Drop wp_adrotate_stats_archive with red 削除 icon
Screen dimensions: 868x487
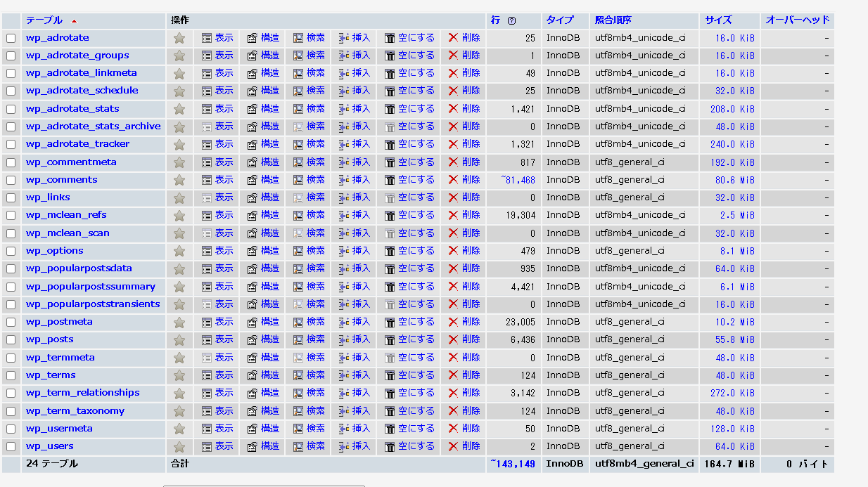[454, 126]
